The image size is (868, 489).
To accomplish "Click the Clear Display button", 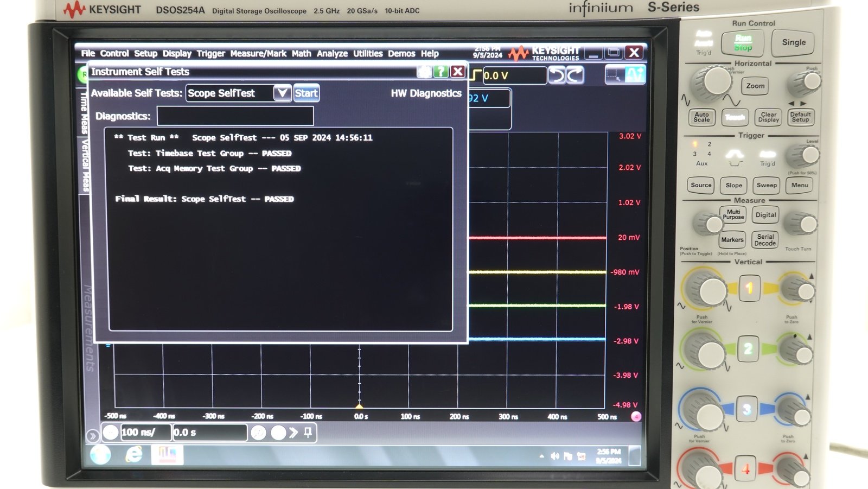I will pos(768,117).
